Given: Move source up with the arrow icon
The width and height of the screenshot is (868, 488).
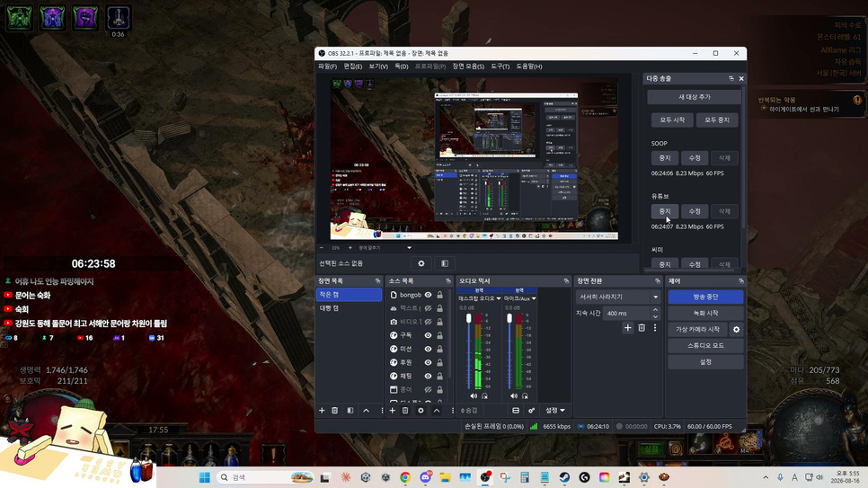Looking at the screenshot, I should (436, 411).
